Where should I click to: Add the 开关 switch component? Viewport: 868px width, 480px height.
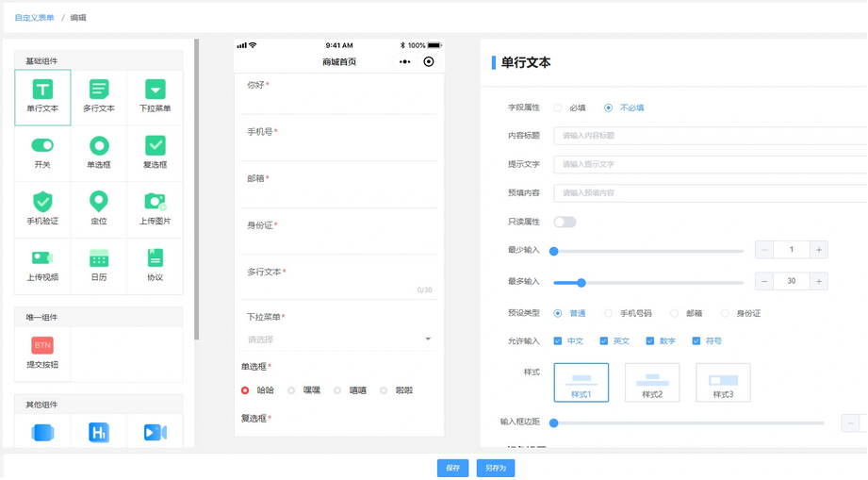pyautogui.click(x=42, y=146)
